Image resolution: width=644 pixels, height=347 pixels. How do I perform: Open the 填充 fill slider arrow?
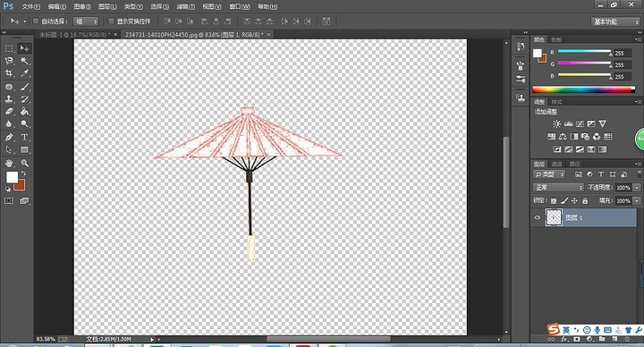(637, 201)
